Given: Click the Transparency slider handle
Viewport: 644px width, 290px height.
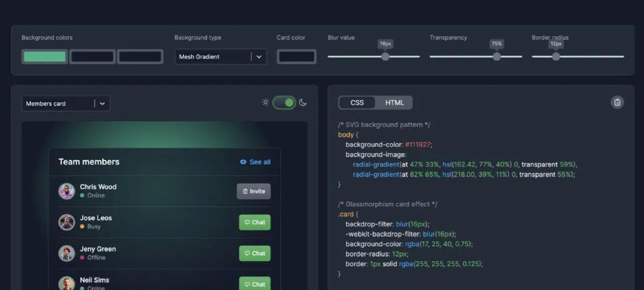Looking at the screenshot, I should pos(497,57).
